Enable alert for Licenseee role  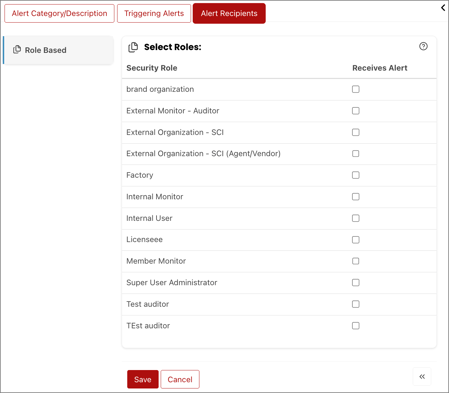tap(356, 240)
